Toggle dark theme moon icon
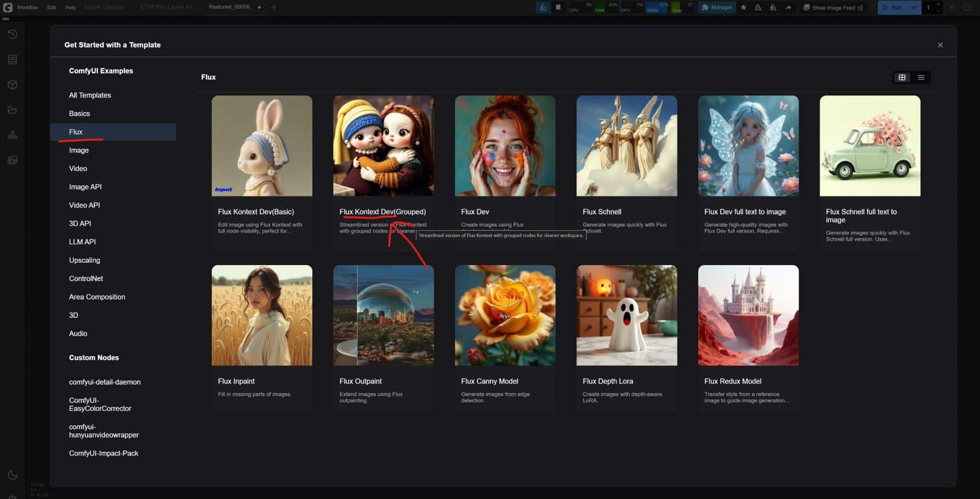This screenshot has width=980, height=499. tap(12, 475)
